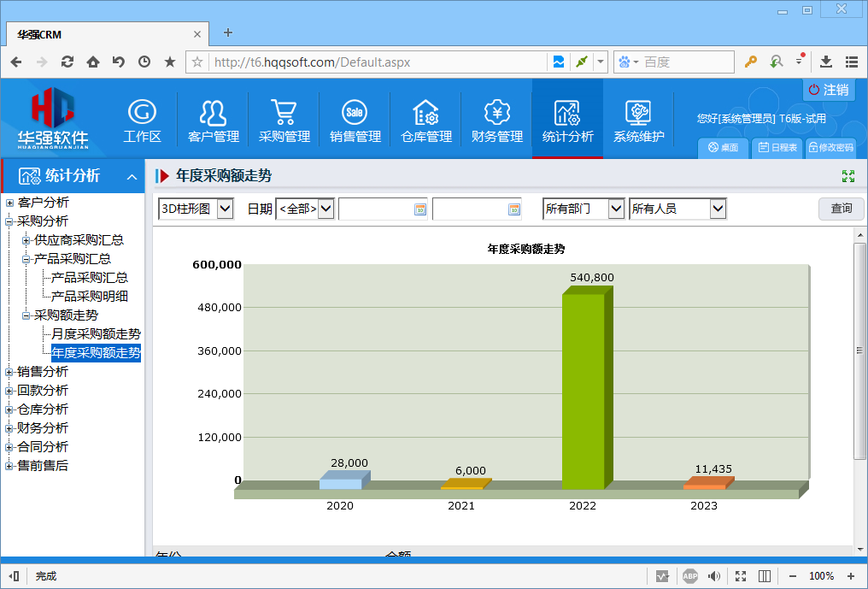Image resolution: width=868 pixels, height=589 pixels.
Task: Open the 产品采购明细 report
Action: pos(90,297)
